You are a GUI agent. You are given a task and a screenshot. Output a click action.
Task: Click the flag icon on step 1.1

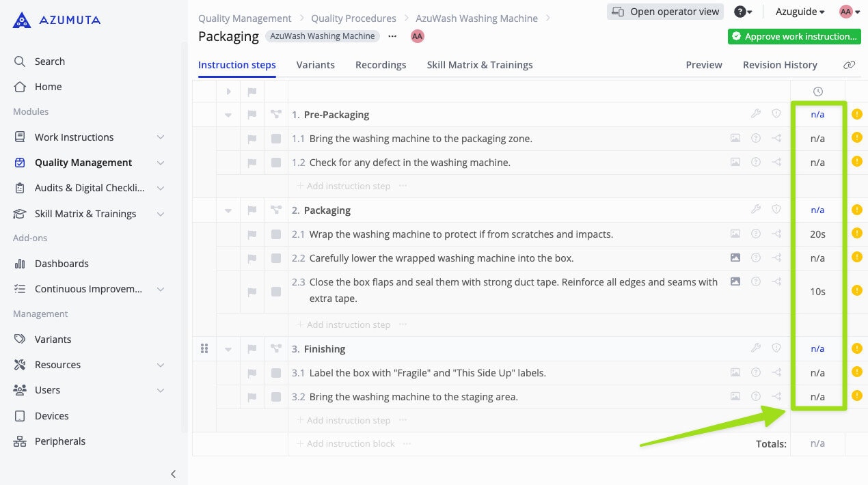(x=252, y=139)
